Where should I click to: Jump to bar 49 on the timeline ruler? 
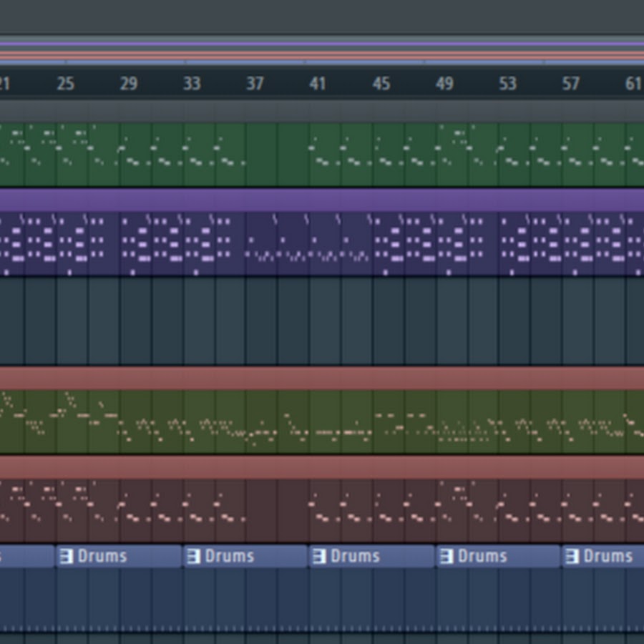444,84
